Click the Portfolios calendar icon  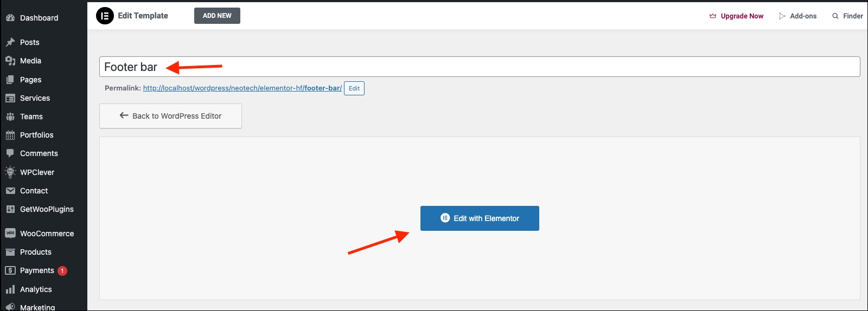10,135
